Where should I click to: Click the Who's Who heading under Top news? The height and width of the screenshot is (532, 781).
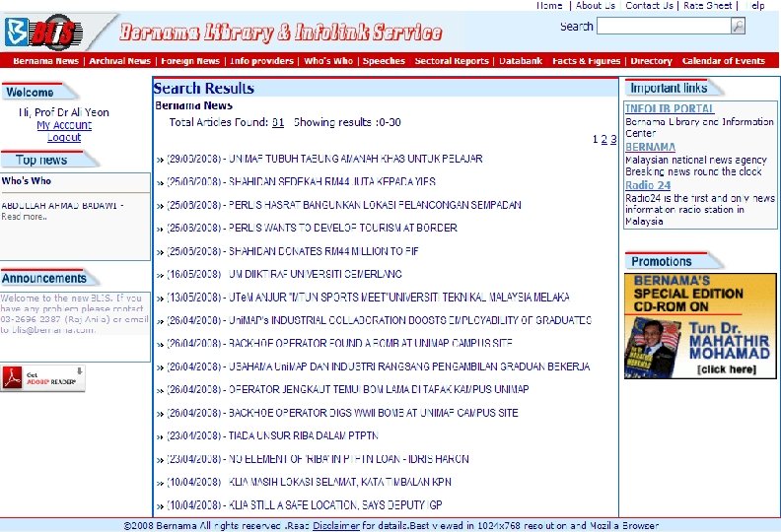click(x=27, y=180)
